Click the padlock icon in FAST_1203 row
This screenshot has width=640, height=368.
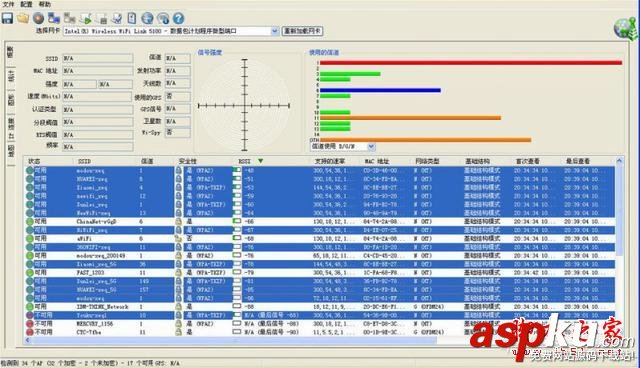(178, 272)
